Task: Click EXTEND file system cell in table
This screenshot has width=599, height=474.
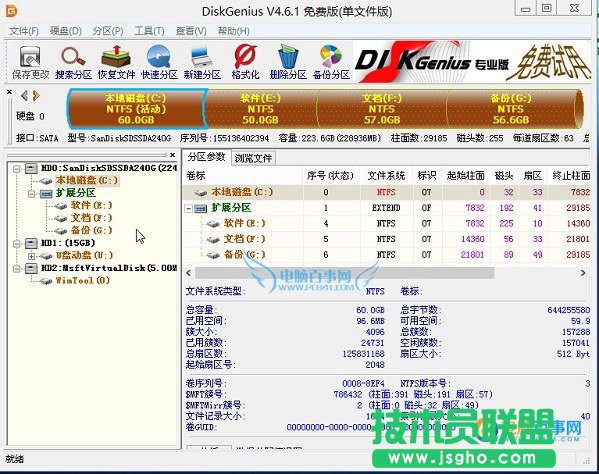Action: 386,208
